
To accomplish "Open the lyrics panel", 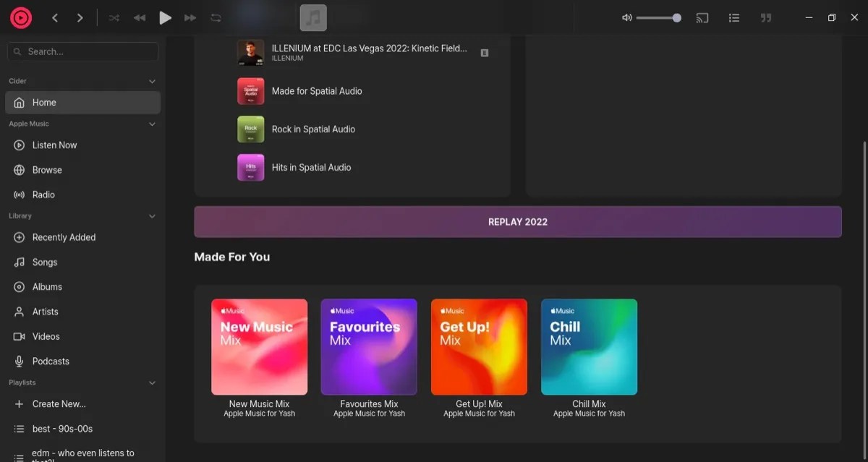I will [x=765, y=17].
